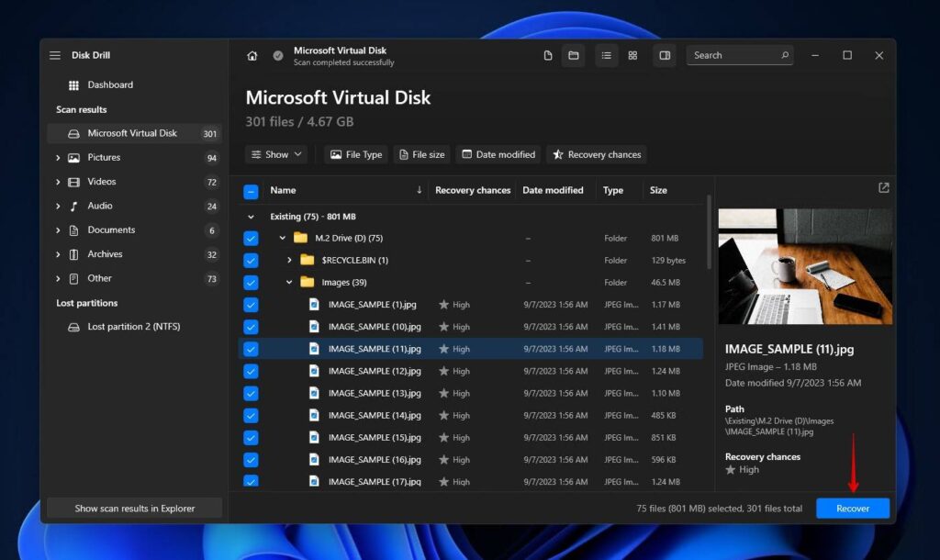
Task: Expand the $RECYCLE.BIN folder
Action: [289, 261]
